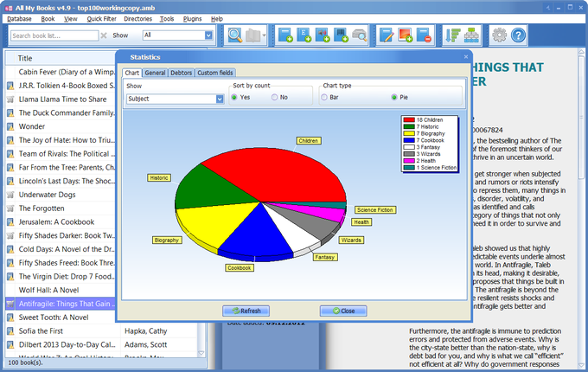Image resolution: width=588 pixels, height=372 pixels.
Task: Delete the book with red minus icon
Action: pyautogui.click(x=424, y=35)
